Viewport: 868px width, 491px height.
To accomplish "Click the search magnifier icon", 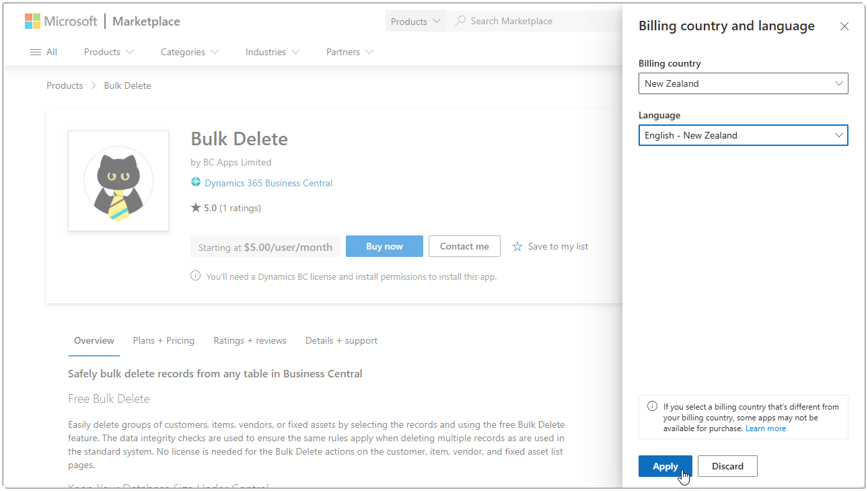I will click(x=460, y=21).
